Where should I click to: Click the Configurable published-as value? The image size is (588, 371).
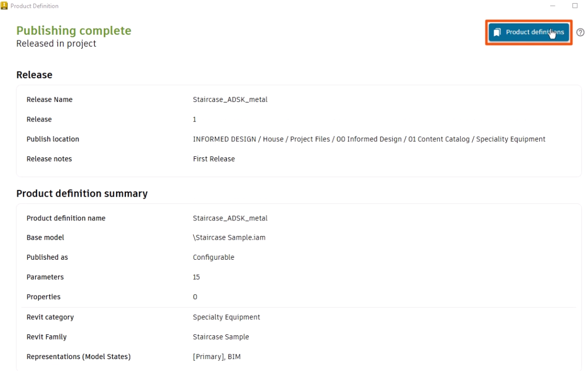tap(213, 258)
